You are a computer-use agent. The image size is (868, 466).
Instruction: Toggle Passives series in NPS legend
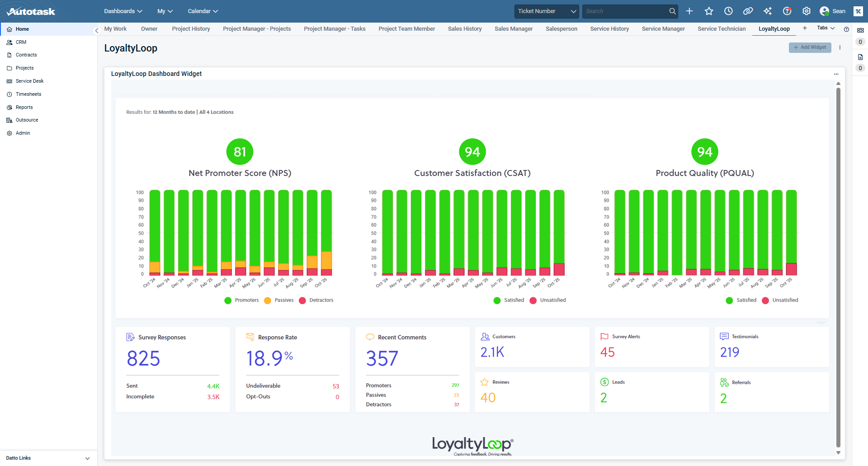279,300
